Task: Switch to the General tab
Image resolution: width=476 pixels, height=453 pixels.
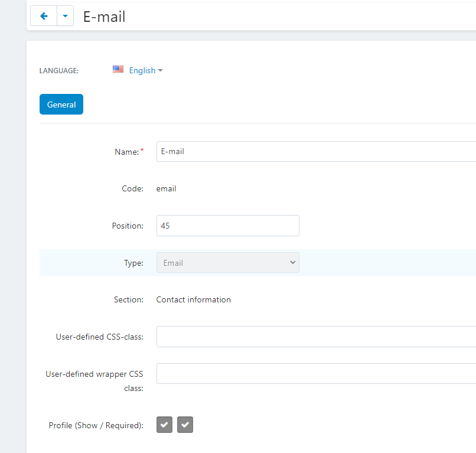Action: (x=61, y=104)
